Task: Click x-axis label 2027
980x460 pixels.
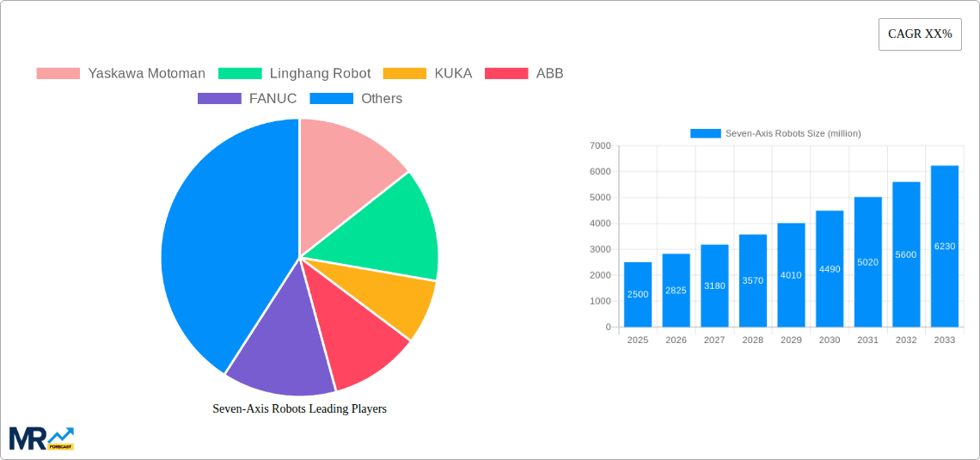Action: pyautogui.click(x=714, y=340)
